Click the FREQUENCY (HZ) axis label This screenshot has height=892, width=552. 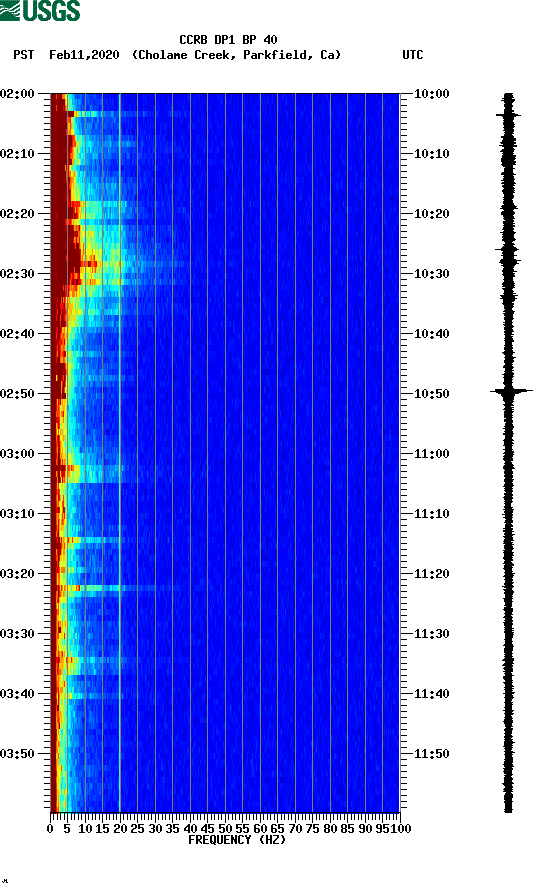click(x=237, y=840)
